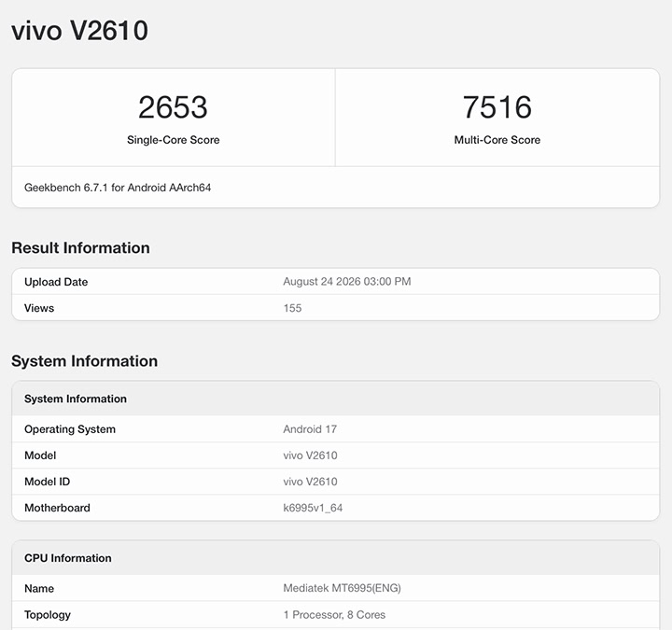This screenshot has width=672, height=630.
Task: Select Mediatek MT6995(ENG) CPU name
Action: point(342,588)
